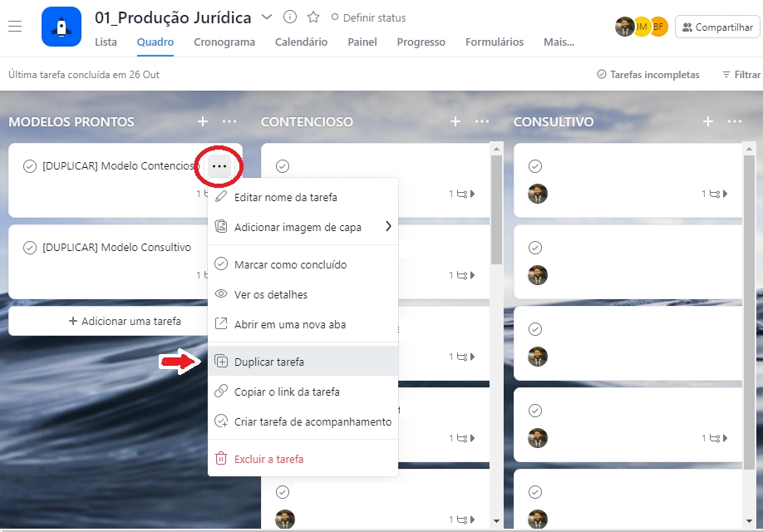Click the rocket project icon
Viewport: 763px width, 532px height.
(x=62, y=27)
